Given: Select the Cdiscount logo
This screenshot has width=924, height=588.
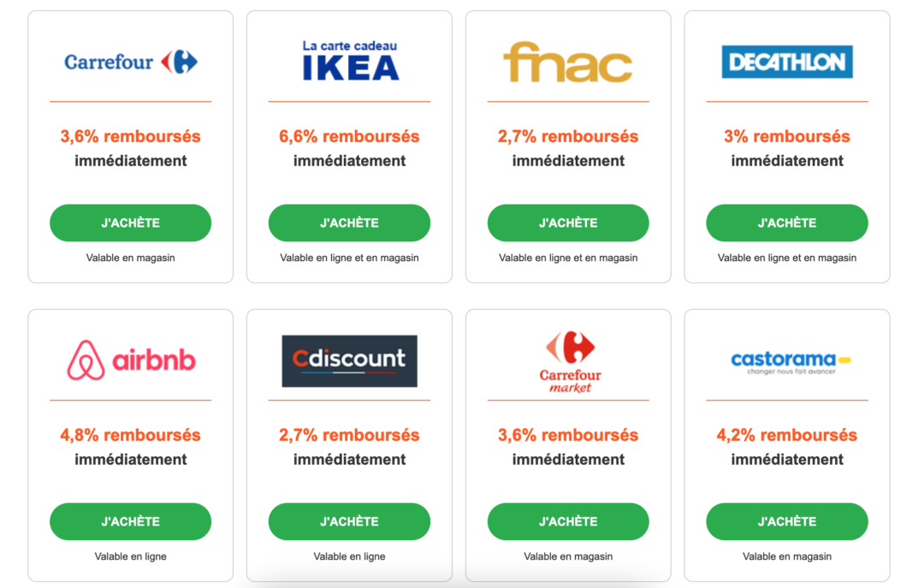Looking at the screenshot, I should (x=349, y=361).
